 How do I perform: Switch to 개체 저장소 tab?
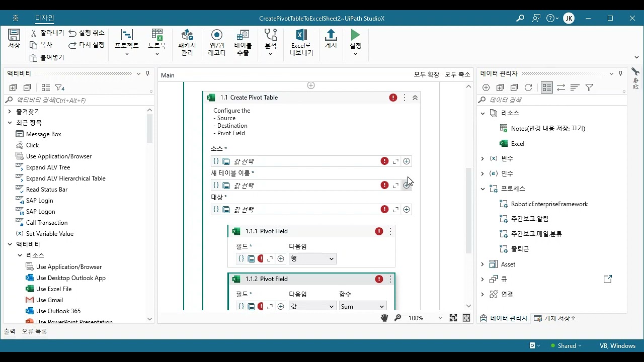(554, 318)
